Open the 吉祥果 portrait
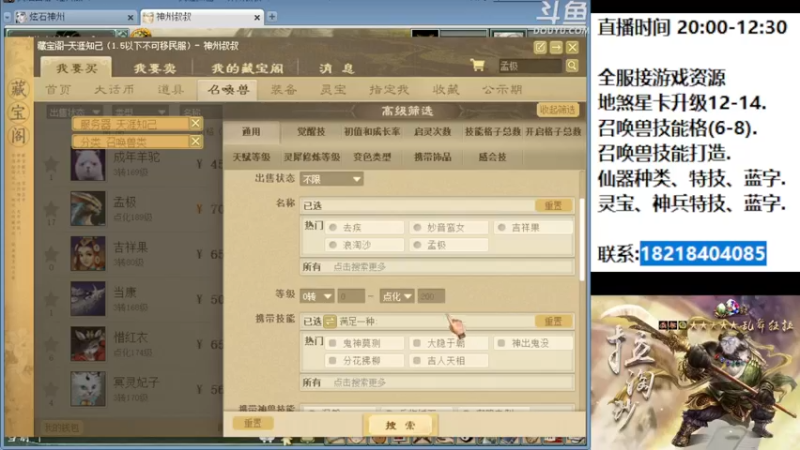The image size is (800, 450). point(88,253)
